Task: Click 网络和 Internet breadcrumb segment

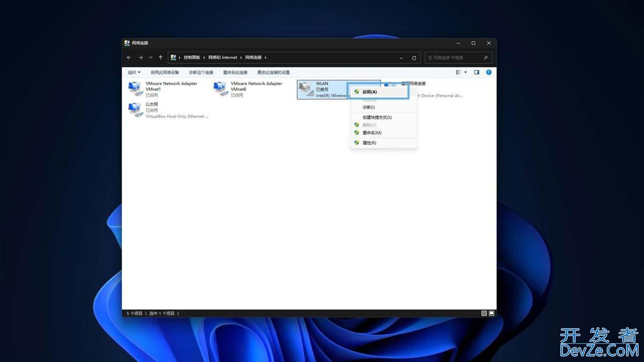Action: coord(223,57)
